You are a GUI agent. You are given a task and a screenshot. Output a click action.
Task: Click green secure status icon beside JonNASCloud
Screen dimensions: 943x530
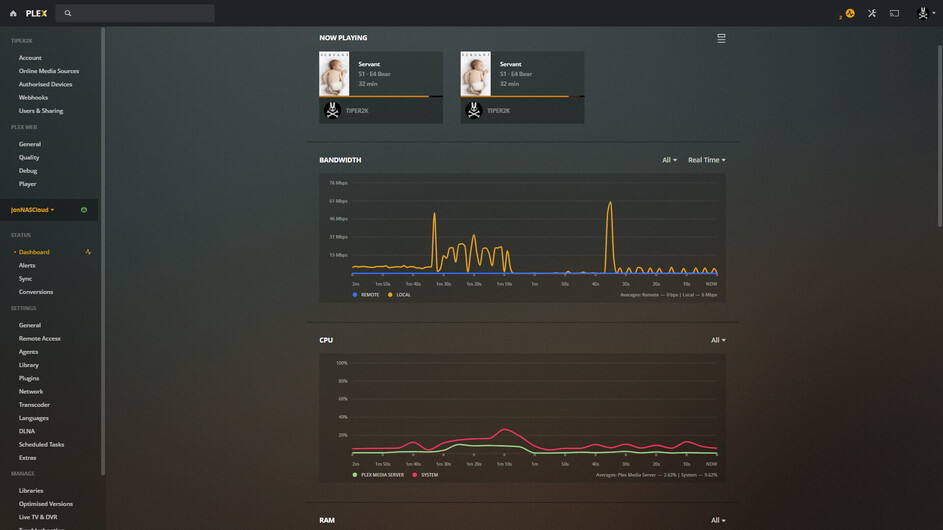[x=84, y=210]
